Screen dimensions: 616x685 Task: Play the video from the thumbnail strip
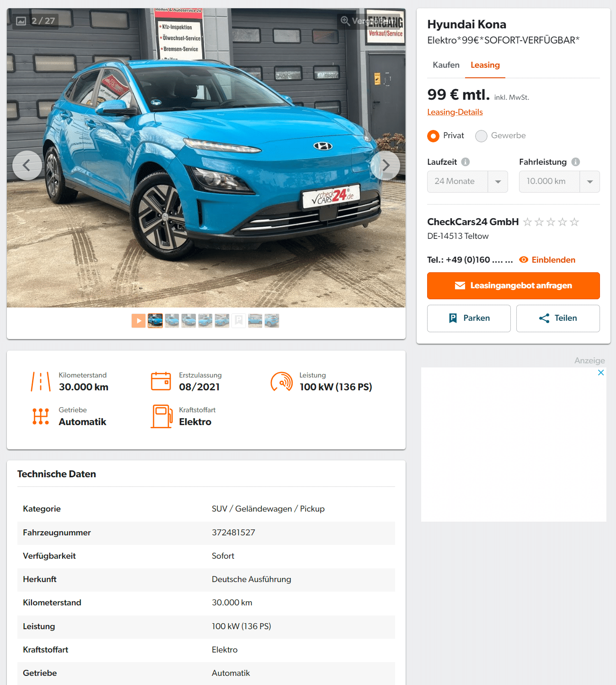coord(138,321)
